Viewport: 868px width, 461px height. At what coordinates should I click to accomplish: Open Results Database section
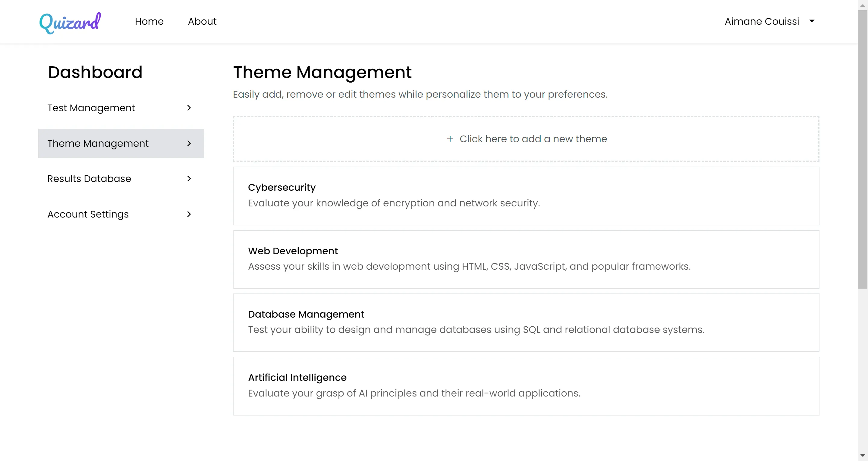[x=121, y=179]
